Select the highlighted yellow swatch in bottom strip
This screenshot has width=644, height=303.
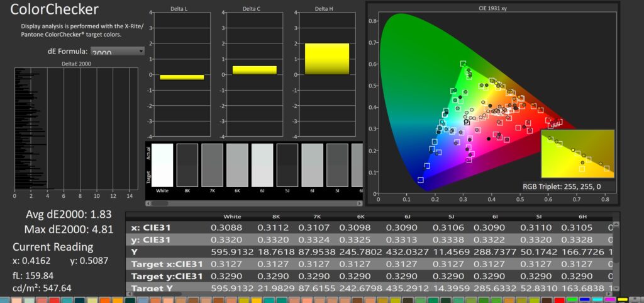[x=624, y=300]
